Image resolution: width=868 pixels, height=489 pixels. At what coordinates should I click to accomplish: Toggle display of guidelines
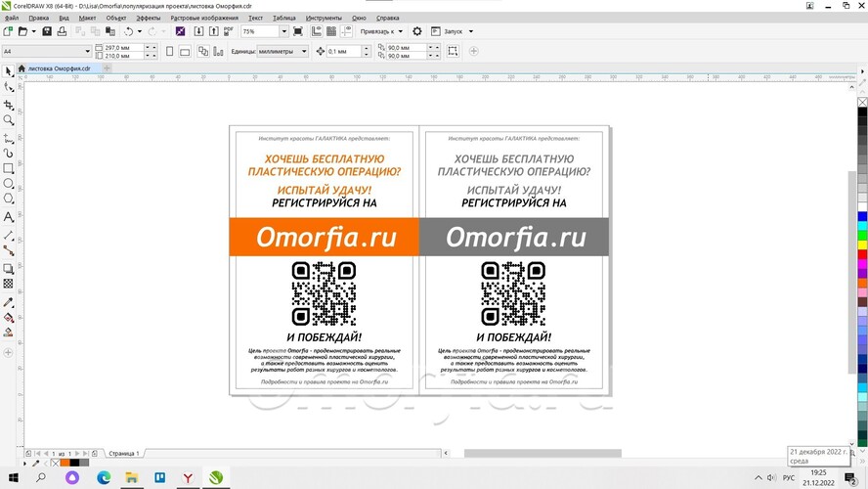pyautogui.click(x=347, y=31)
